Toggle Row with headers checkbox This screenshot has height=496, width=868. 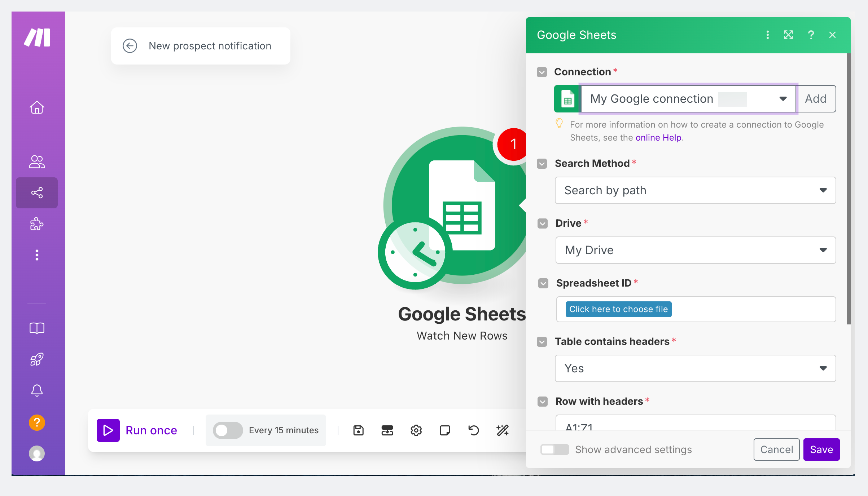pyautogui.click(x=543, y=402)
